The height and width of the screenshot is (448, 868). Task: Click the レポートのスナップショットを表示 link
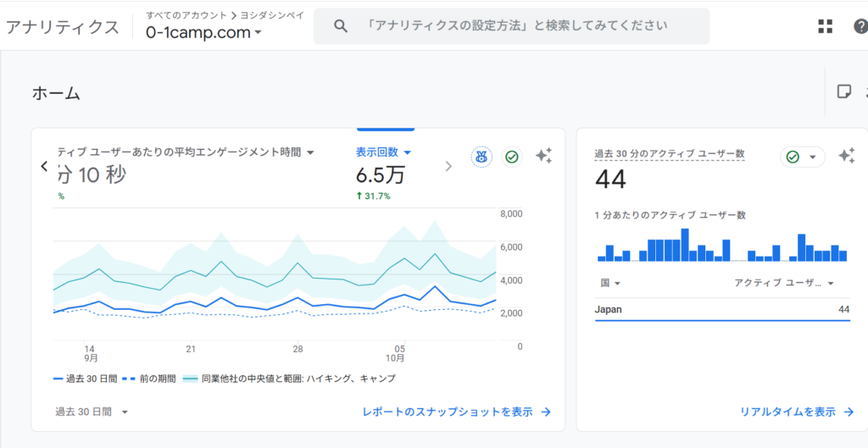457,412
